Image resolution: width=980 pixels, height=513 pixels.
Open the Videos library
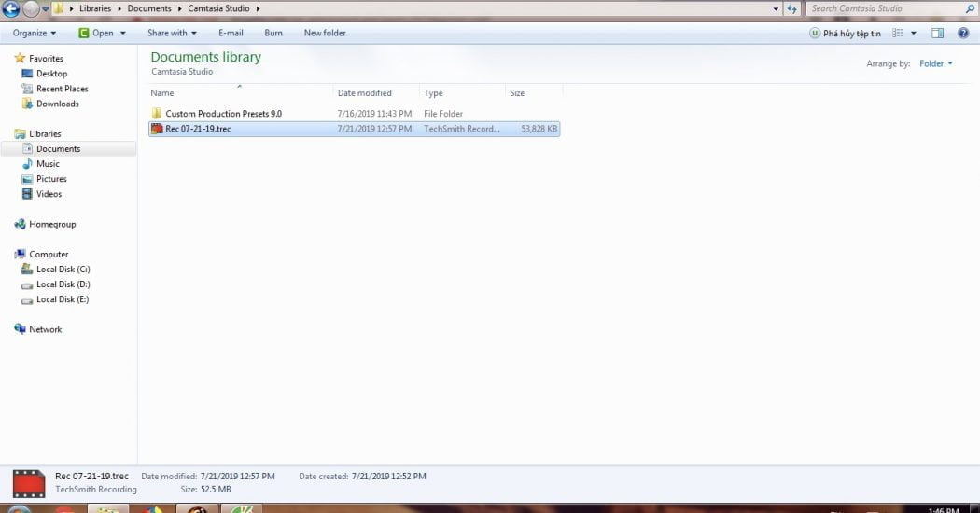(x=49, y=194)
